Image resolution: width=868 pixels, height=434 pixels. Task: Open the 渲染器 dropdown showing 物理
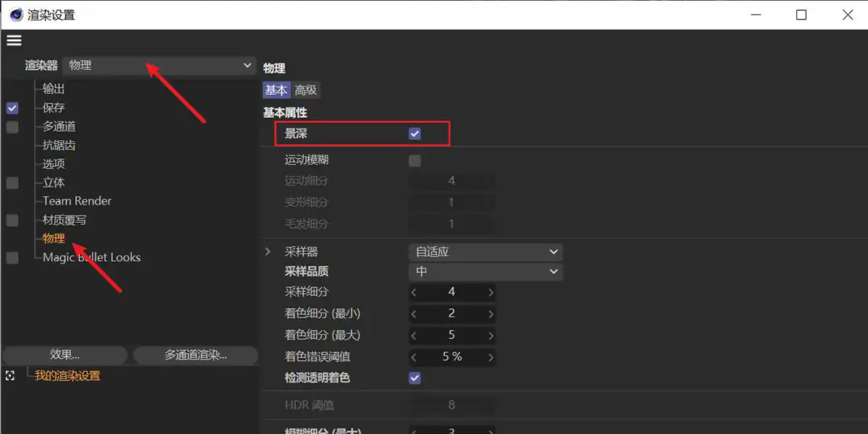(159, 66)
